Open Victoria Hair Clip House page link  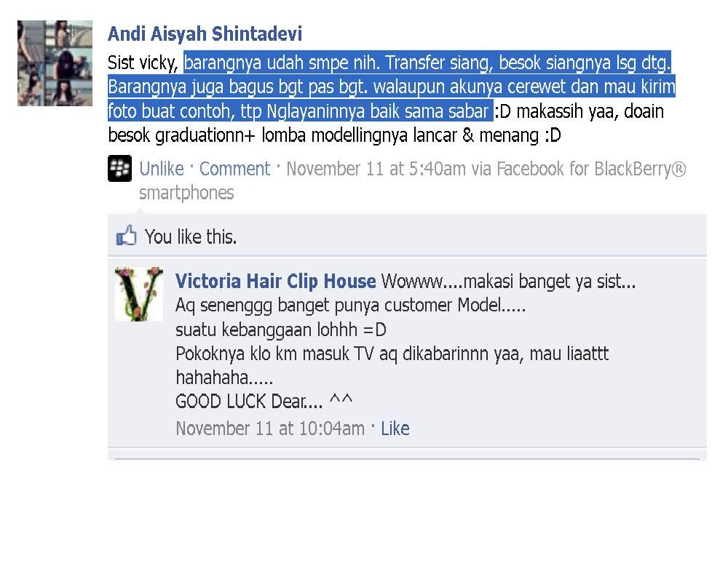pos(275,282)
